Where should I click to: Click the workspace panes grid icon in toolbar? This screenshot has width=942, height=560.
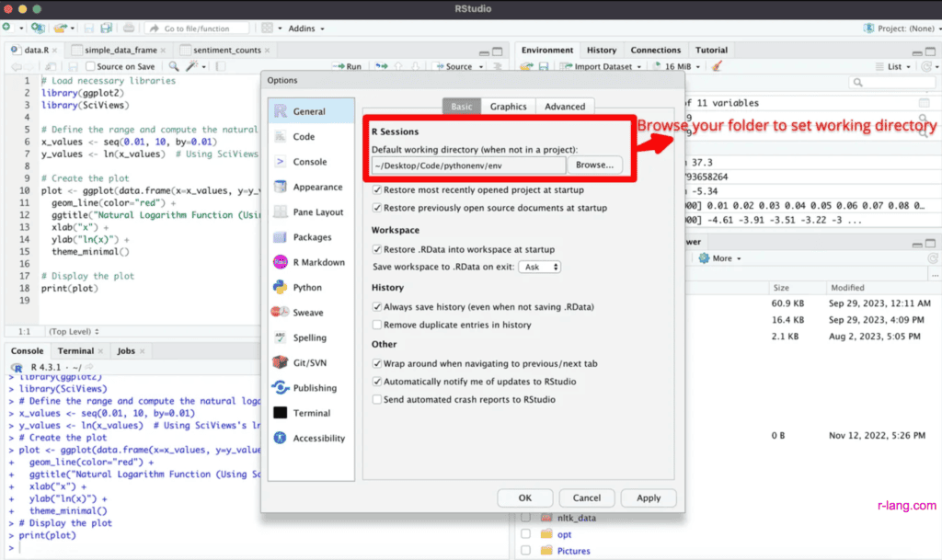click(x=268, y=28)
